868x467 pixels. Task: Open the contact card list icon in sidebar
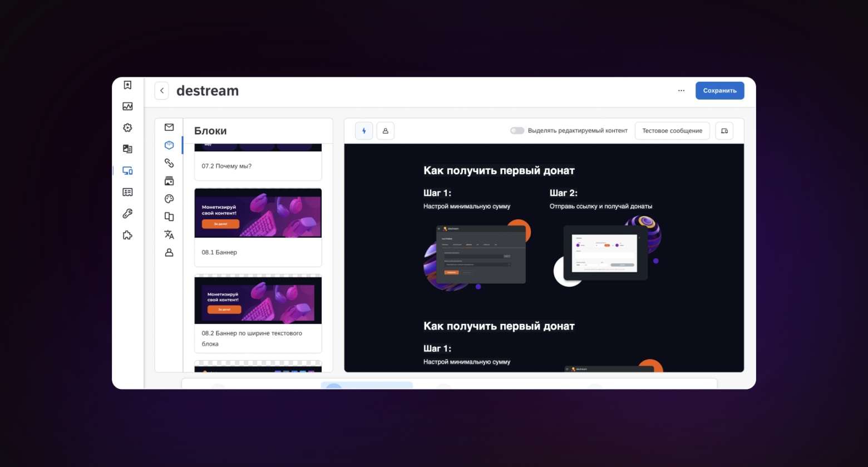[x=127, y=192]
